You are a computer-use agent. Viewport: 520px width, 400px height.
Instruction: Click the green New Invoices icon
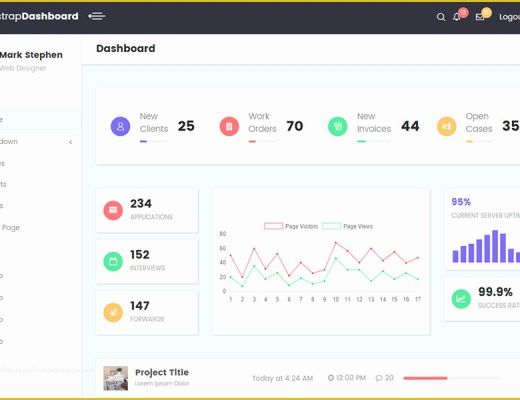point(338,126)
